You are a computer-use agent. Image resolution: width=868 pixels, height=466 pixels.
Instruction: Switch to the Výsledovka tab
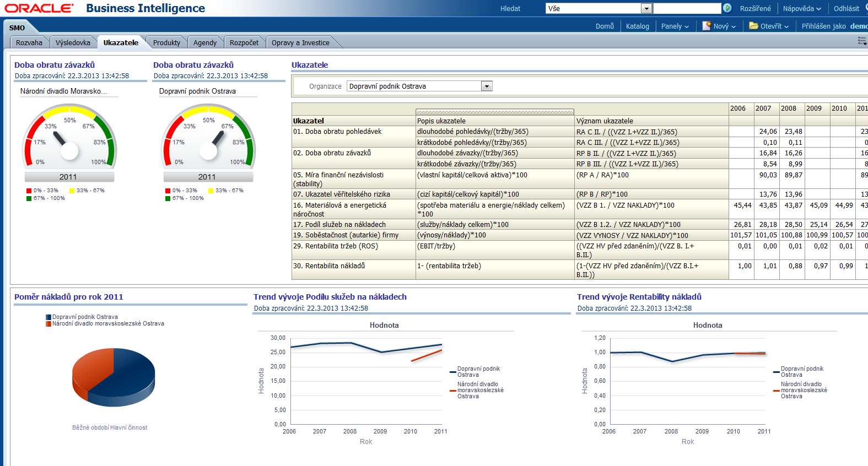pos(73,42)
